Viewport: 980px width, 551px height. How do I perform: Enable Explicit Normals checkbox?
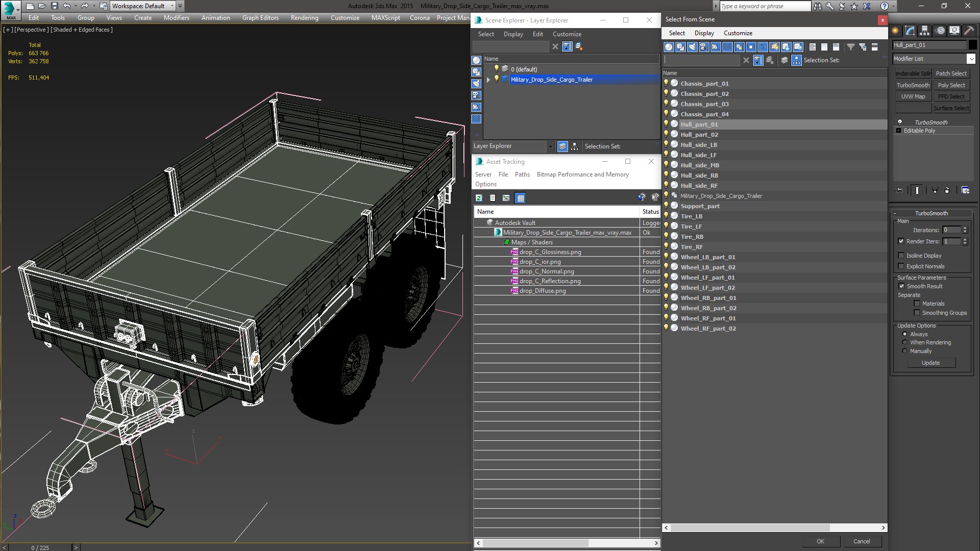pos(901,266)
